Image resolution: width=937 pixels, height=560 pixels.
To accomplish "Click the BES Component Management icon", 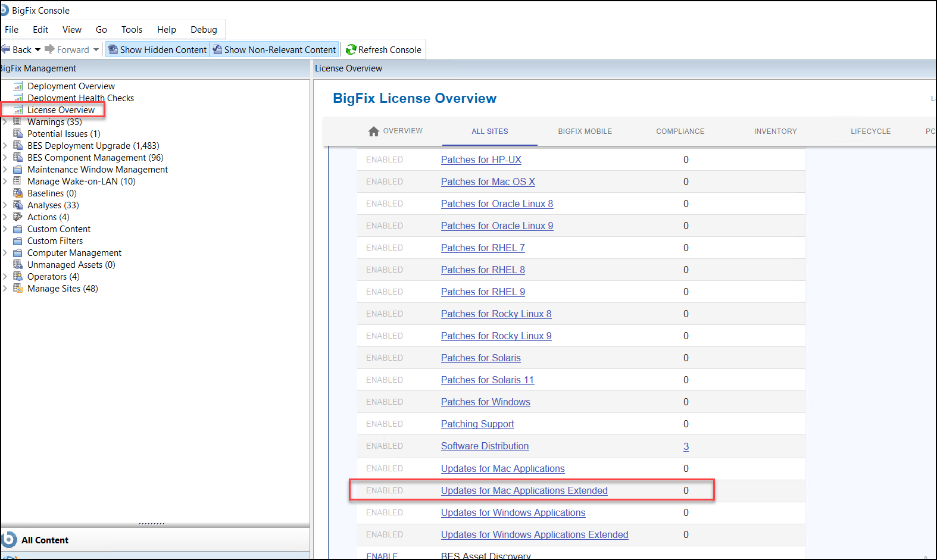I will (18, 158).
